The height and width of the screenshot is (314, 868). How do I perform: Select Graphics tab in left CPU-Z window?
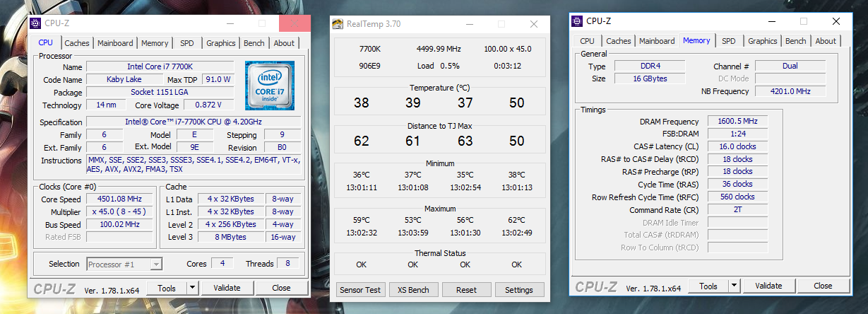(221, 43)
